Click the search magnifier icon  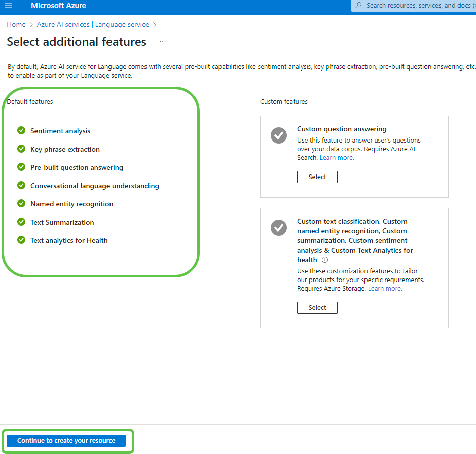click(x=358, y=5)
